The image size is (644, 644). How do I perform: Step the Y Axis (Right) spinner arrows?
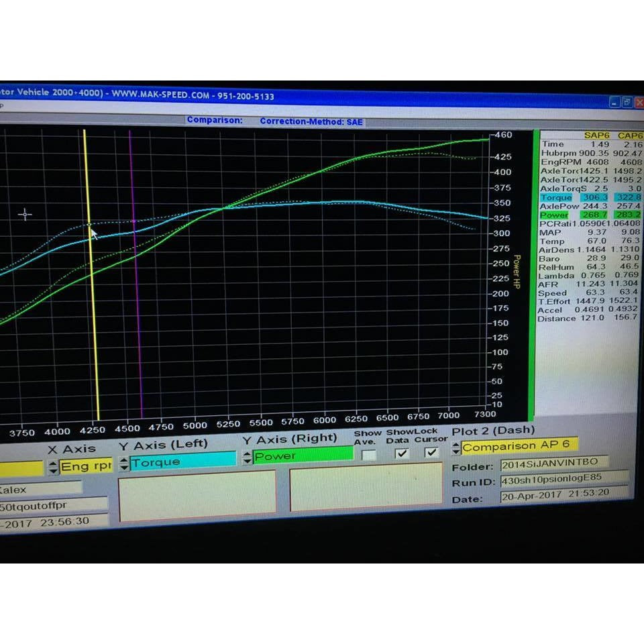pos(247,458)
